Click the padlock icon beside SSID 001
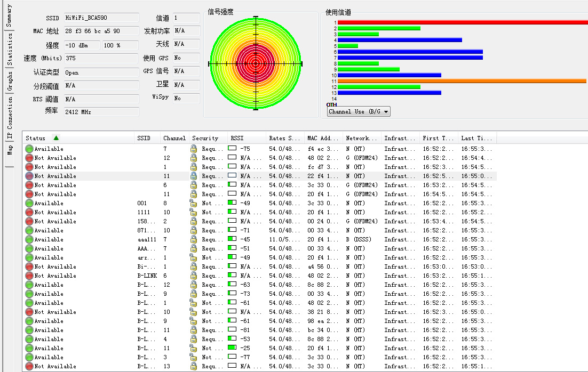This screenshot has width=588, height=372. click(x=193, y=203)
